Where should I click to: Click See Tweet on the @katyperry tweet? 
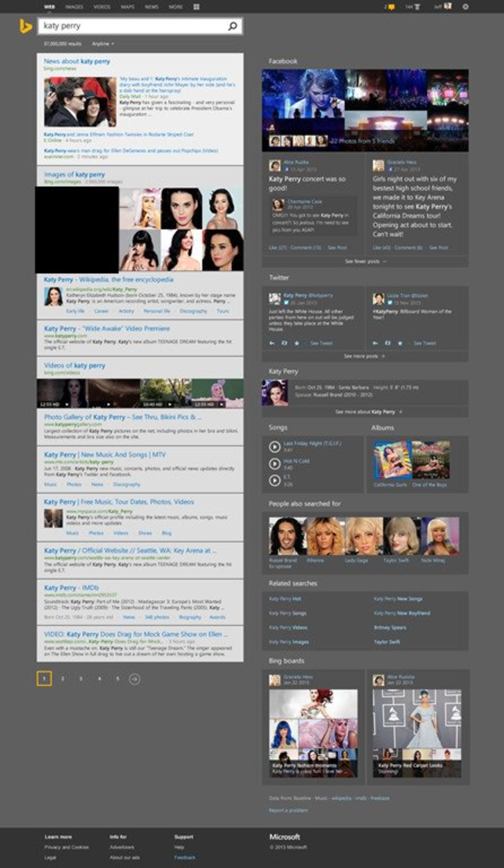(x=321, y=343)
